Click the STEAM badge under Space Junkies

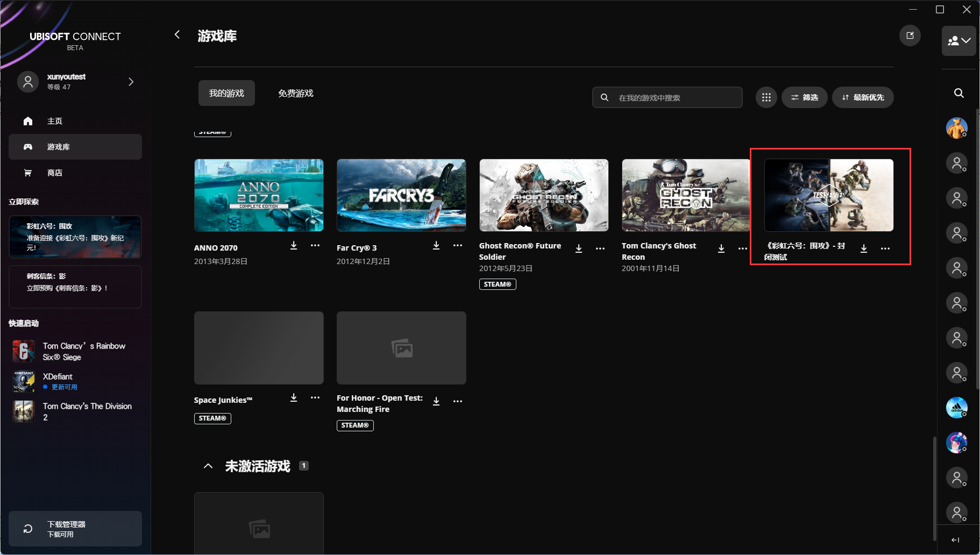pyautogui.click(x=212, y=418)
